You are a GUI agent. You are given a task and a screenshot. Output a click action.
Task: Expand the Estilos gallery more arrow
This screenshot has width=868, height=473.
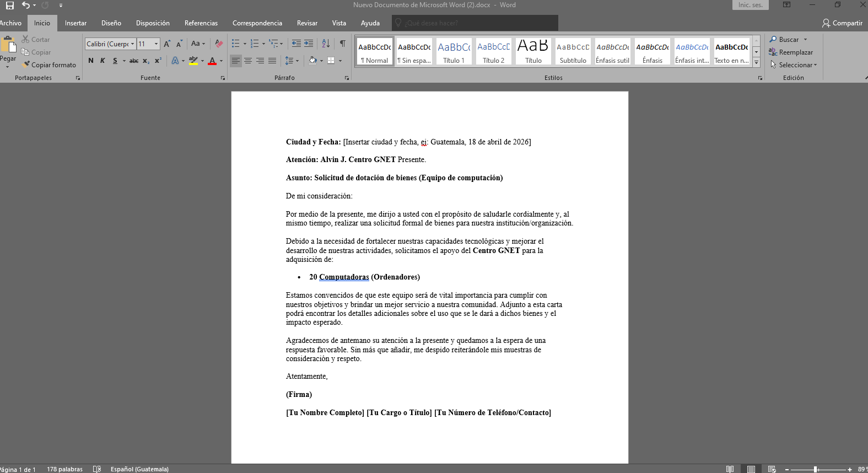(x=756, y=63)
